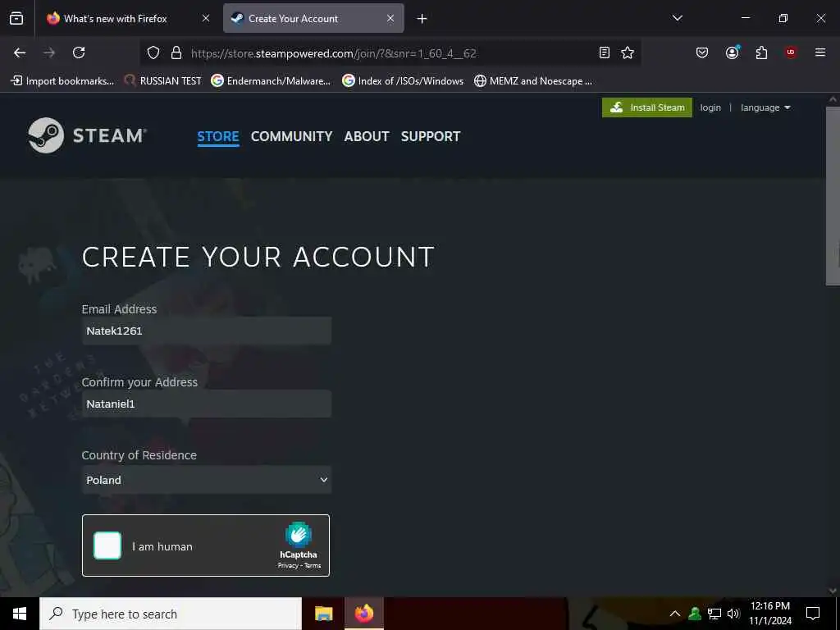Open Firefox application hamburger menu
This screenshot has width=840, height=630.
820,52
